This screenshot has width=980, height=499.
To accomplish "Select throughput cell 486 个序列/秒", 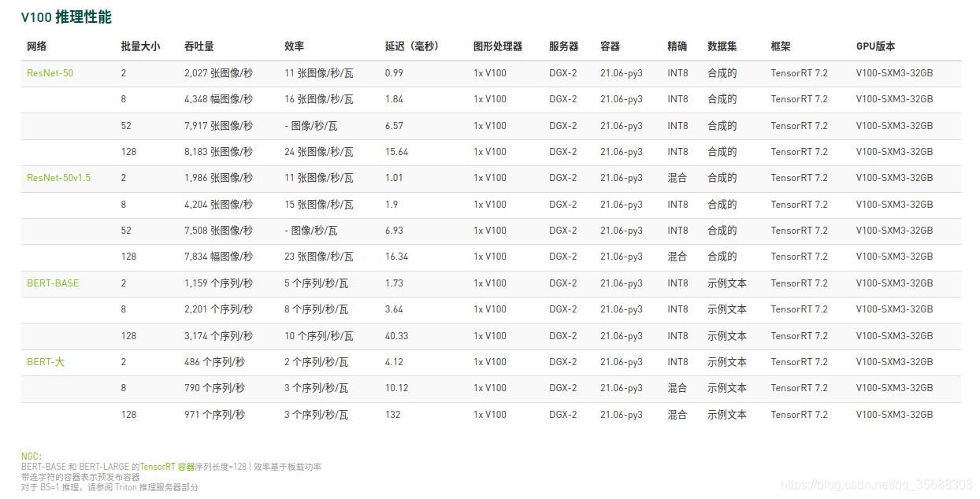I will [x=214, y=362].
